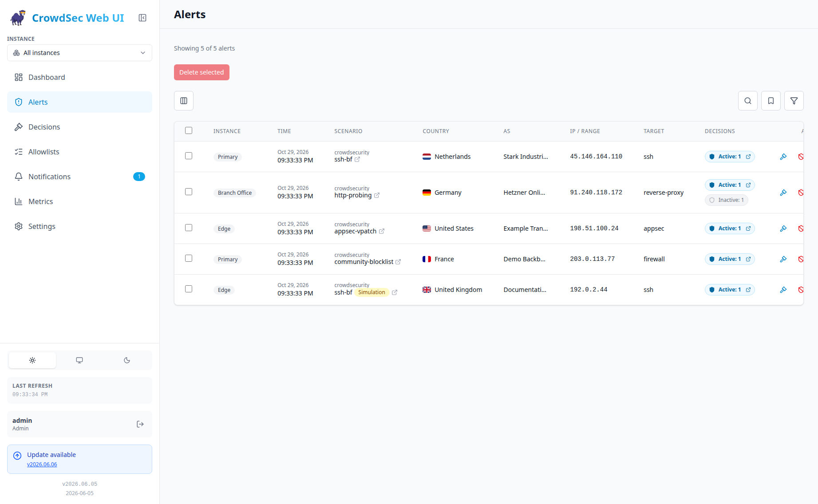The image size is (818, 504).
Task: Add decision via gavel icon for 198.51.100.24
Action: (783, 228)
